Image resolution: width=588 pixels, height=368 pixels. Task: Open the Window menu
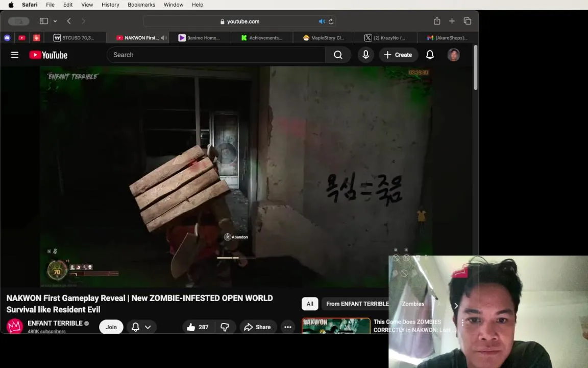[173, 5]
